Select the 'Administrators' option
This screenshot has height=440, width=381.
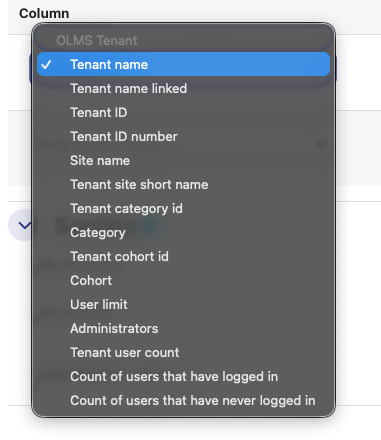[183, 328]
